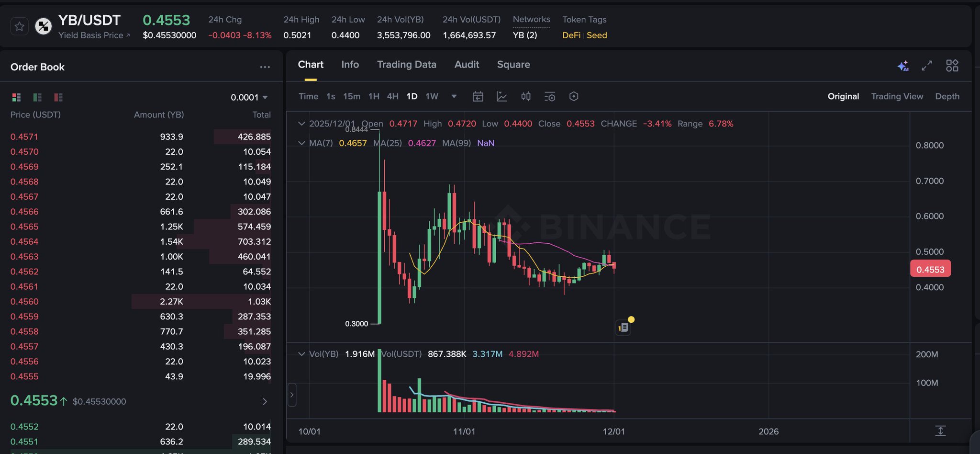This screenshot has height=454, width=980.
Task: Open layout grid customization icon
Action: pyautogui.click(x=952, y=66)
